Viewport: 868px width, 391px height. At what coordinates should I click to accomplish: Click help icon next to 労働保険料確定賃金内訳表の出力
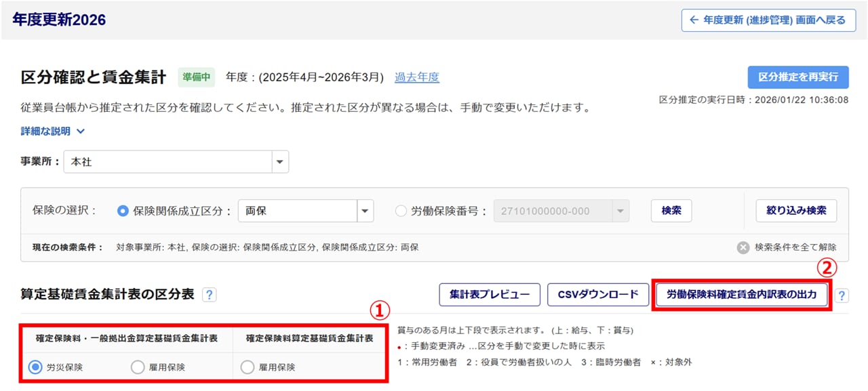[842, 295]
